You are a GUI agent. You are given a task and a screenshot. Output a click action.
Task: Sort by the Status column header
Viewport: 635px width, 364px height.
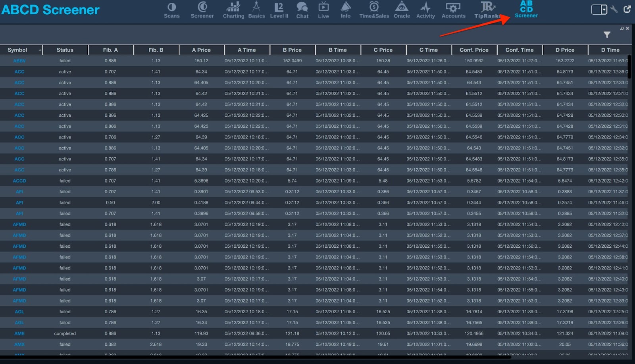tap(65, 50)
